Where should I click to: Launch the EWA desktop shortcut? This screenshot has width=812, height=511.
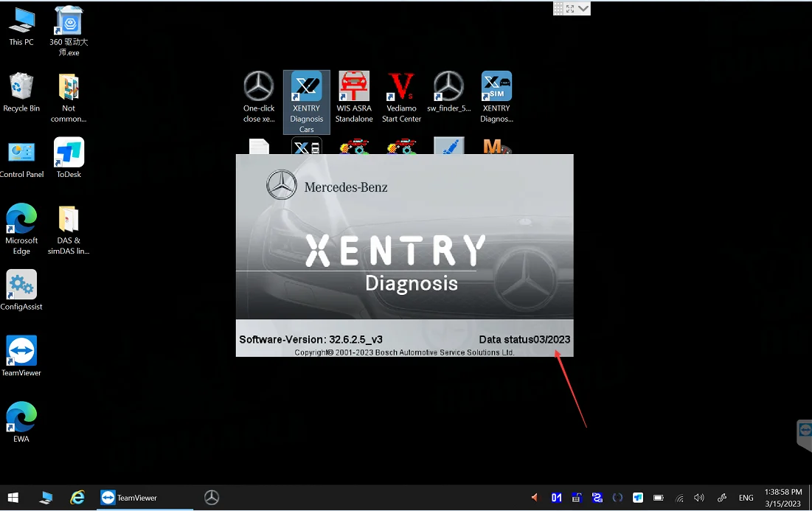(21, 418)
